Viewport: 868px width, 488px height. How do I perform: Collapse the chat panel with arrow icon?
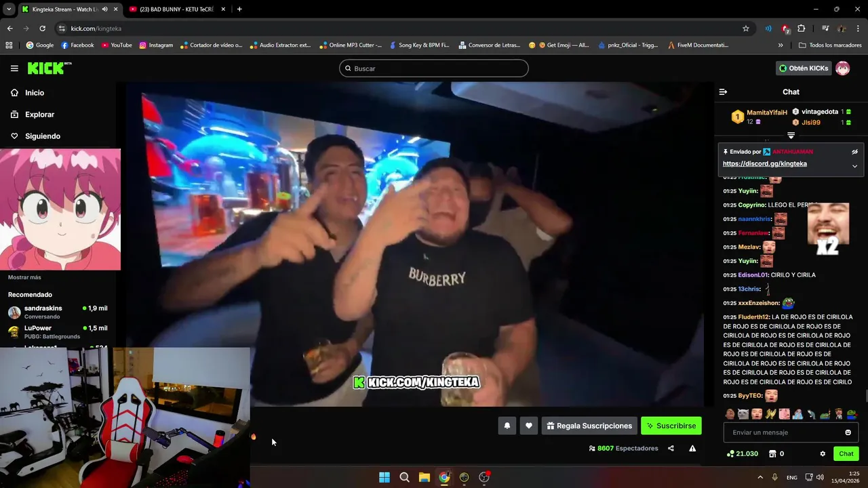point(723,91)
